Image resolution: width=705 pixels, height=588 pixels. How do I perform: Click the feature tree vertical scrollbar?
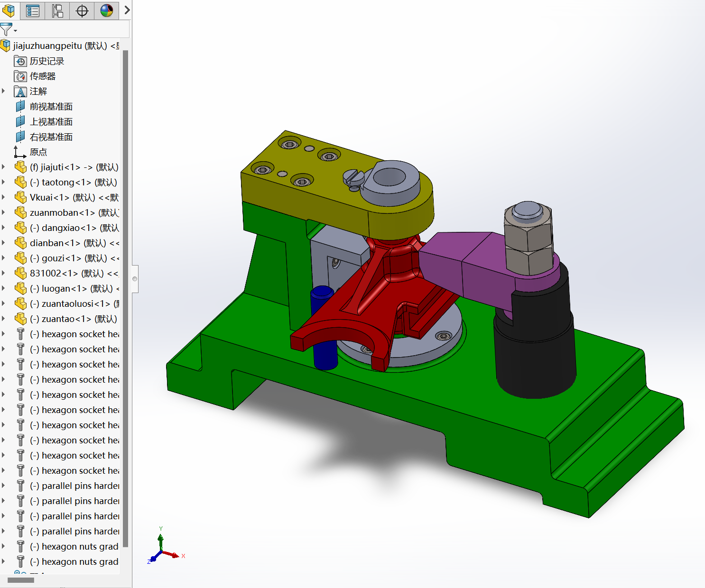pyautogui.click(x=125, y=285)
